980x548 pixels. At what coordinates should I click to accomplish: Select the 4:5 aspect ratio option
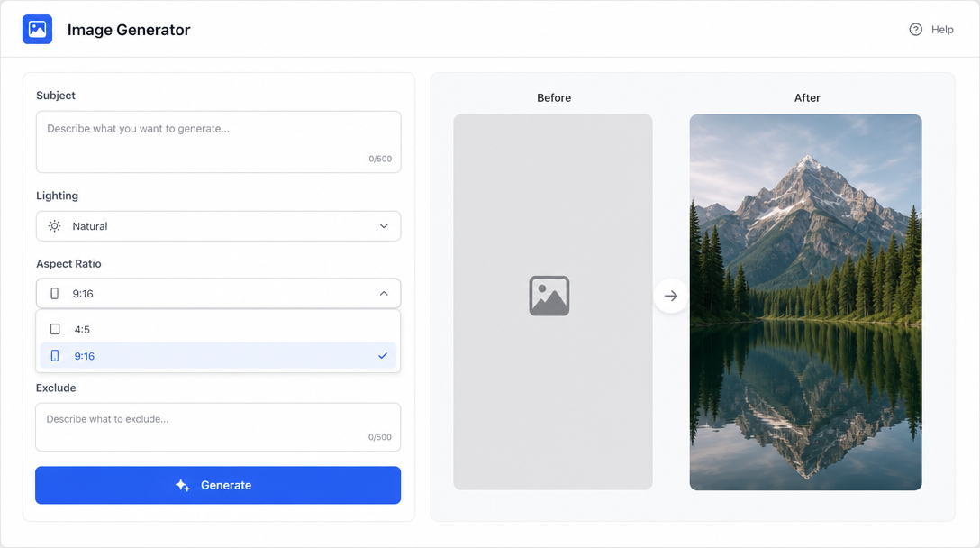[x=218, y=329]
